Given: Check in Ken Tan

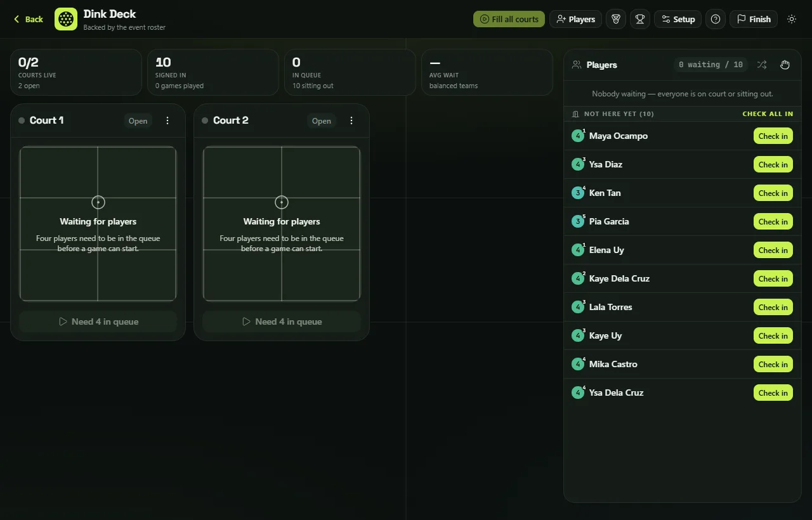Looking at the screenshot, I should [x=773, y=193].
